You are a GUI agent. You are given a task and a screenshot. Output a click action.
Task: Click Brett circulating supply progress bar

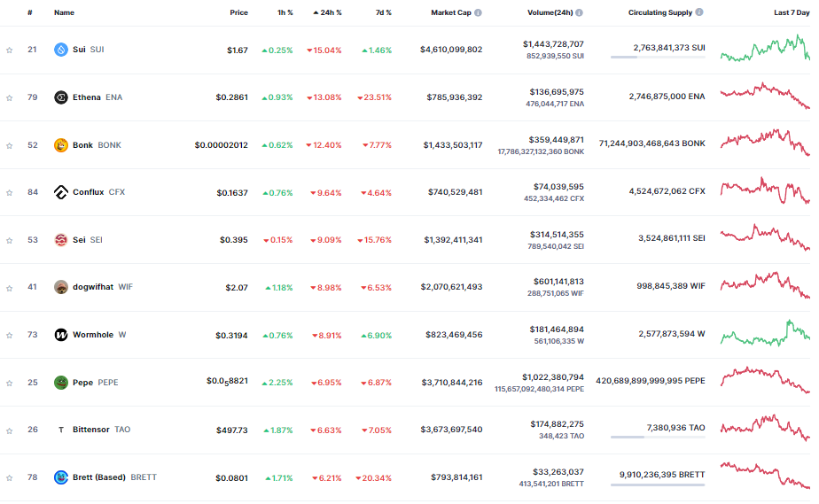click(658, 485)
